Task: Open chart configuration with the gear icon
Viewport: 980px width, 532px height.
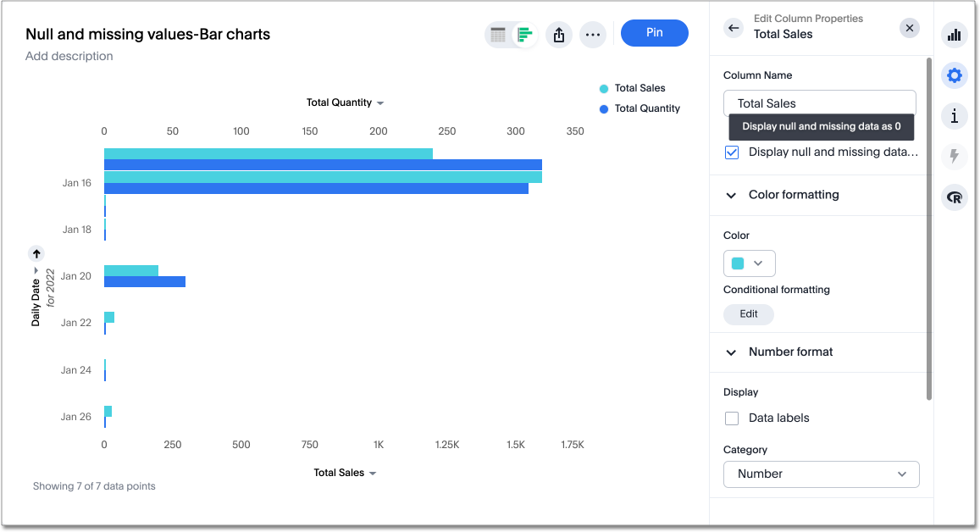Action: pos(955,75)
